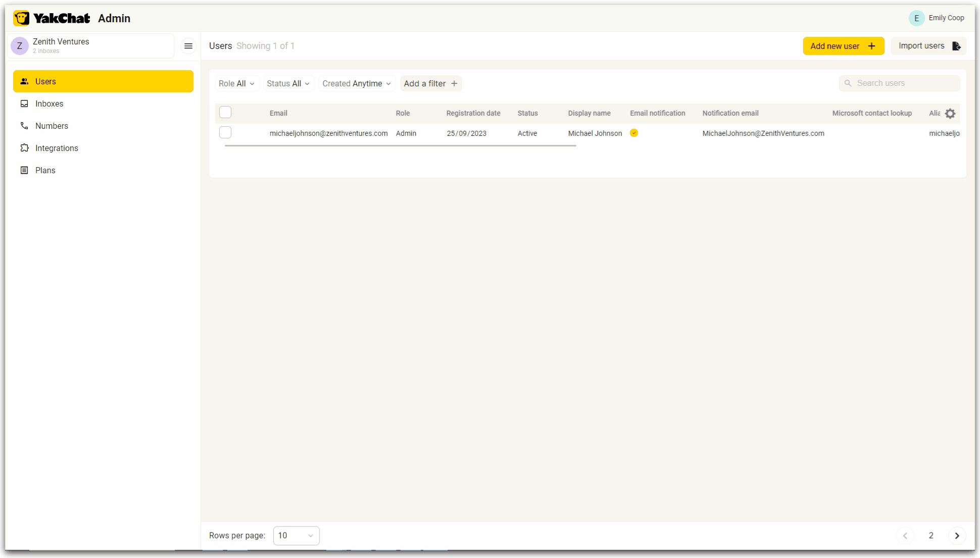Go to the previous page arrow
Viewport: 980px width, 558px height.
[x=905, y=536]
